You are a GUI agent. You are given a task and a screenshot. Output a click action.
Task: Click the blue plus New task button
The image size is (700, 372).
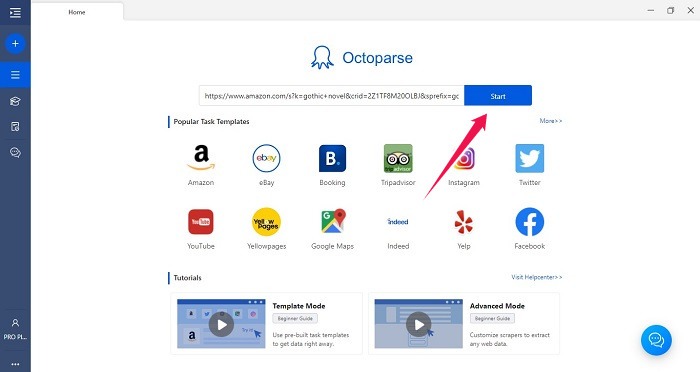point(15,44)
